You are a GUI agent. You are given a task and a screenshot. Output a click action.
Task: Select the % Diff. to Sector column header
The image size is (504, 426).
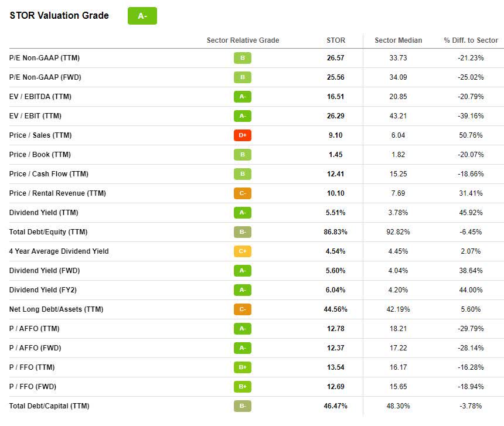[471, 40]
